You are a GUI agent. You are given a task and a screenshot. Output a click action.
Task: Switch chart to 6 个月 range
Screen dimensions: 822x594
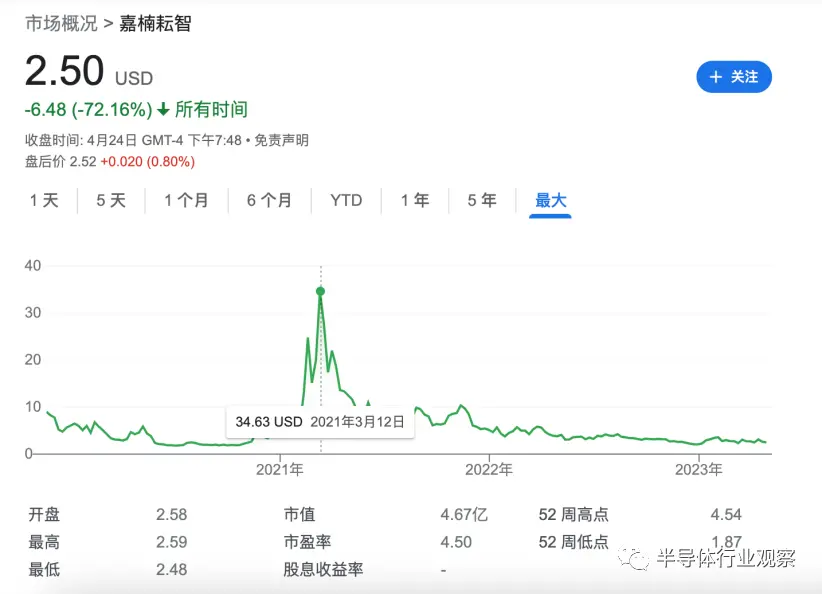coord(269,201)
